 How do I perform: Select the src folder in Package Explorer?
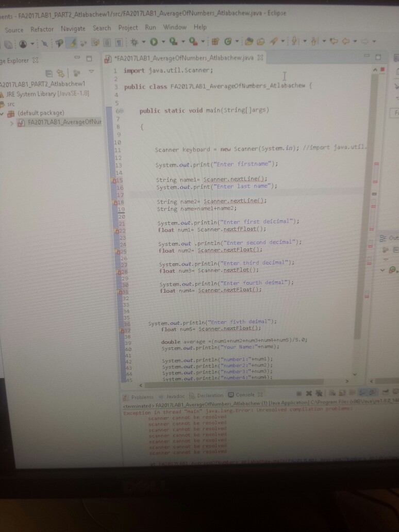pos(8,104)
